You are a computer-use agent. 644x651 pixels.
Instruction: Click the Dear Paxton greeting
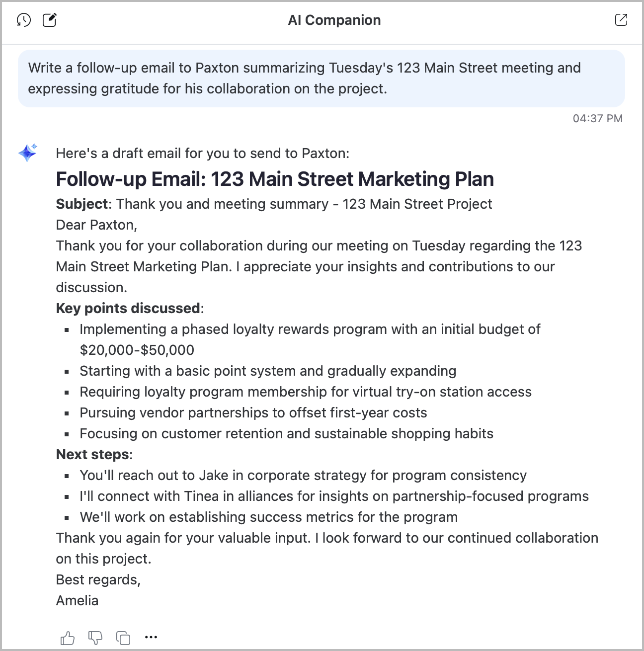97,225
